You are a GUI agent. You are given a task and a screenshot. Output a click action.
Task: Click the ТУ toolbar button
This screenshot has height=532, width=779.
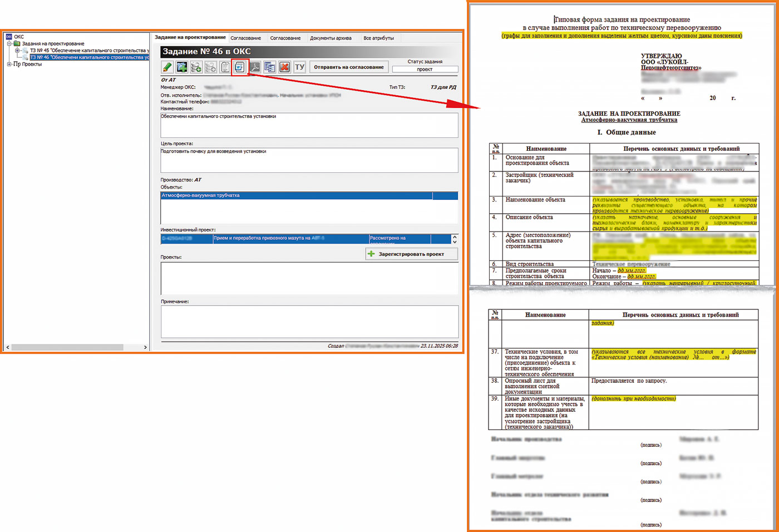point(299,67)
